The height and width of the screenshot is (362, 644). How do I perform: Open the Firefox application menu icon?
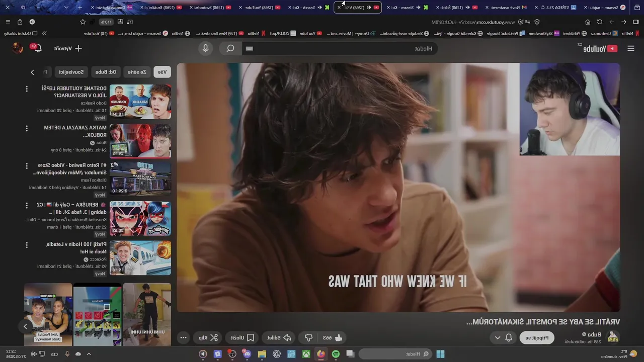point(8,22)
